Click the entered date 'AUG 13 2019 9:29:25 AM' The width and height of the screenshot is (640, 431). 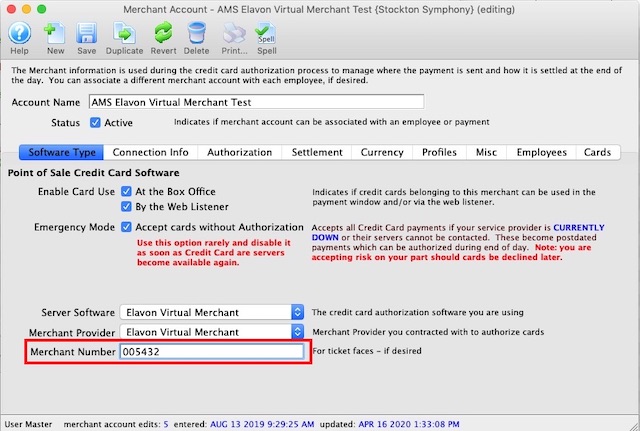tap(262, 424)
